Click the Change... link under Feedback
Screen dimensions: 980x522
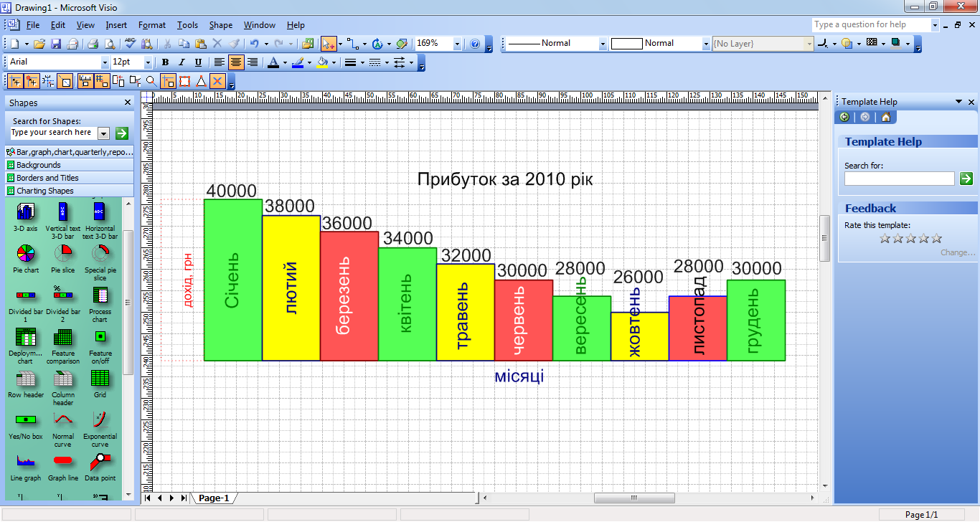click(958, 252)
